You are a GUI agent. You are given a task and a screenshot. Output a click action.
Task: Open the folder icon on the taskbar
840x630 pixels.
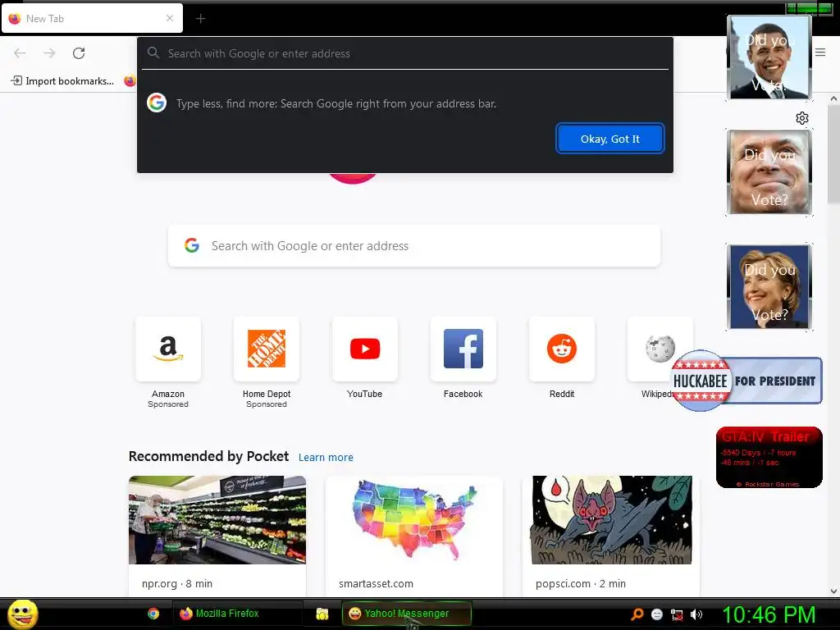coord(322,614)
